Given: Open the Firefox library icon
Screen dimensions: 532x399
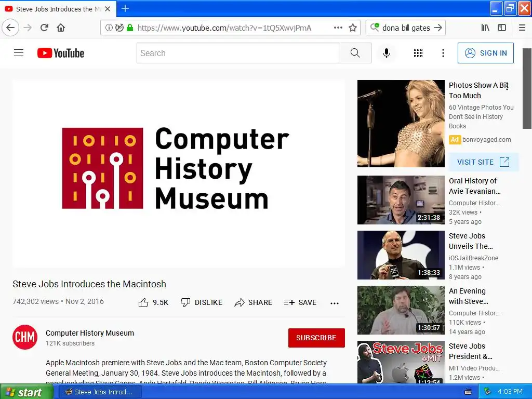Looking at the screenshot, I should [485, 28].
